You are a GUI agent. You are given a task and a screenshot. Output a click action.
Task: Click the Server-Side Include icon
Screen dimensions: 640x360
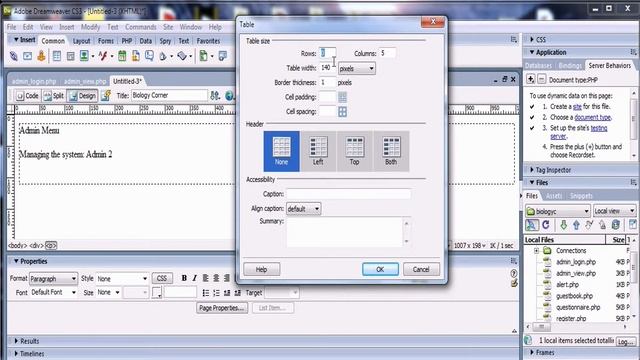[x=136, y=56]
